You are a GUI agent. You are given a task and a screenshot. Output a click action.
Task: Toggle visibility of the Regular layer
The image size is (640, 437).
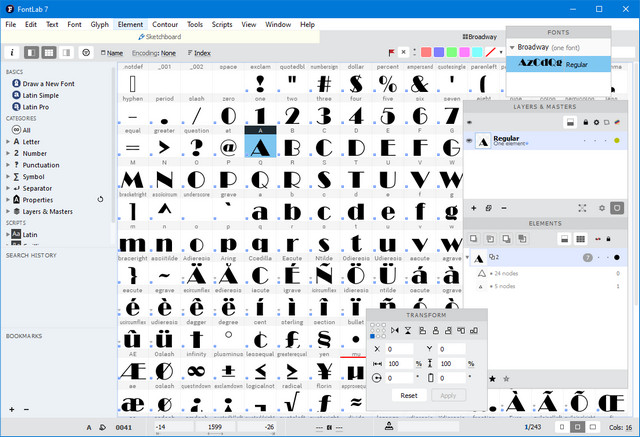click(x=469, y=141)
